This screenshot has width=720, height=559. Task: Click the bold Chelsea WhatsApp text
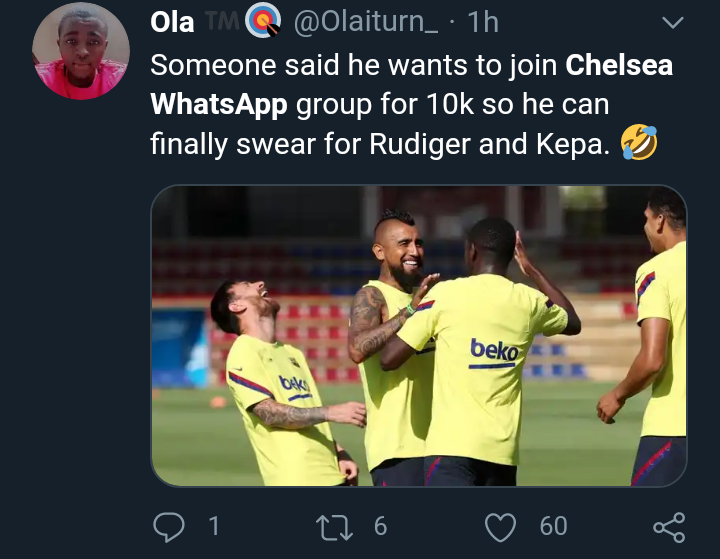click(x=619, y=67)
